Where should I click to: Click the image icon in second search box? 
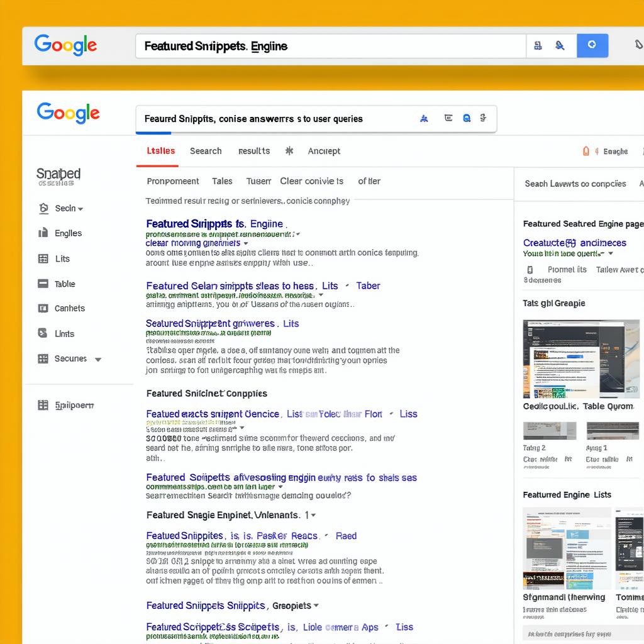[x=448, y=118]
